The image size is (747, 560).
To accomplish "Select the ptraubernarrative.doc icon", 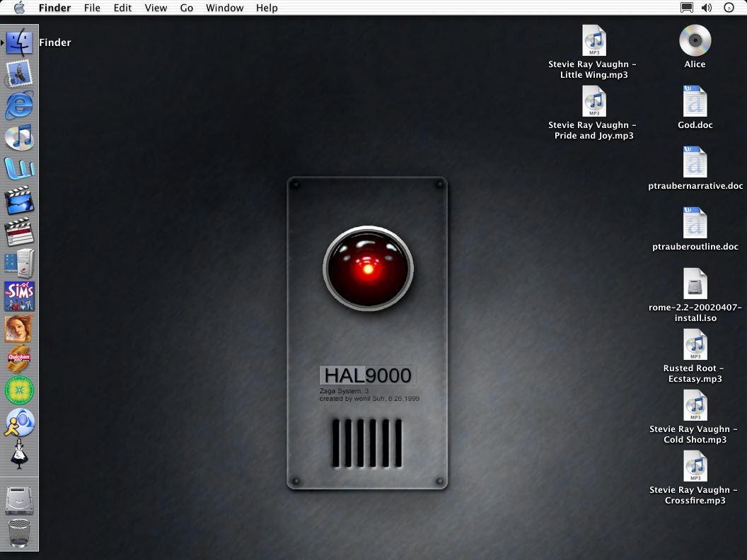I will point(695,162).
